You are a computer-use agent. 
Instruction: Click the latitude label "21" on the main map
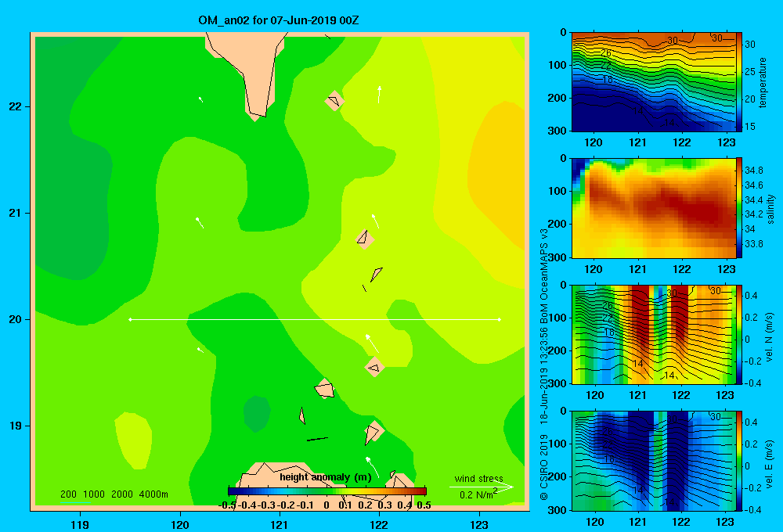[16, 213]
